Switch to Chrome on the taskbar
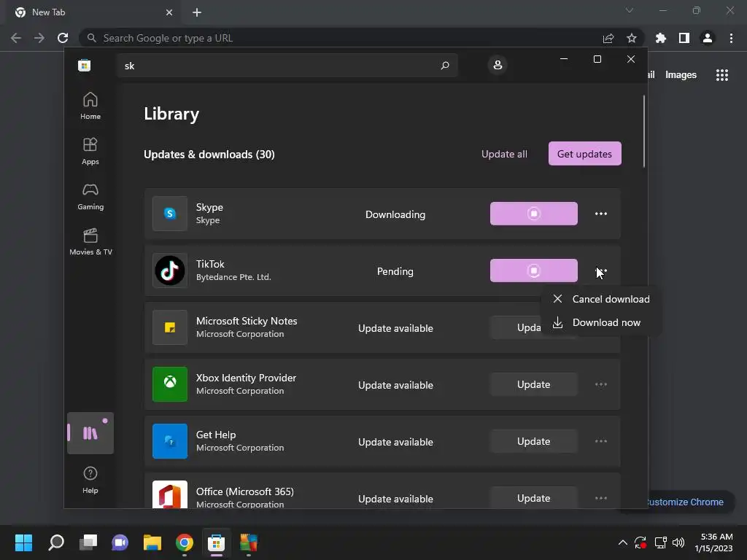 184,542
